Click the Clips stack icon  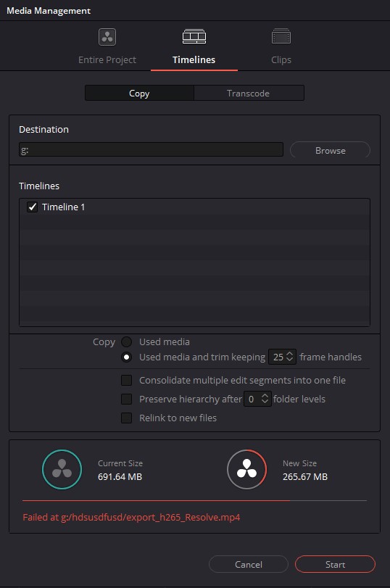[281, 36]
